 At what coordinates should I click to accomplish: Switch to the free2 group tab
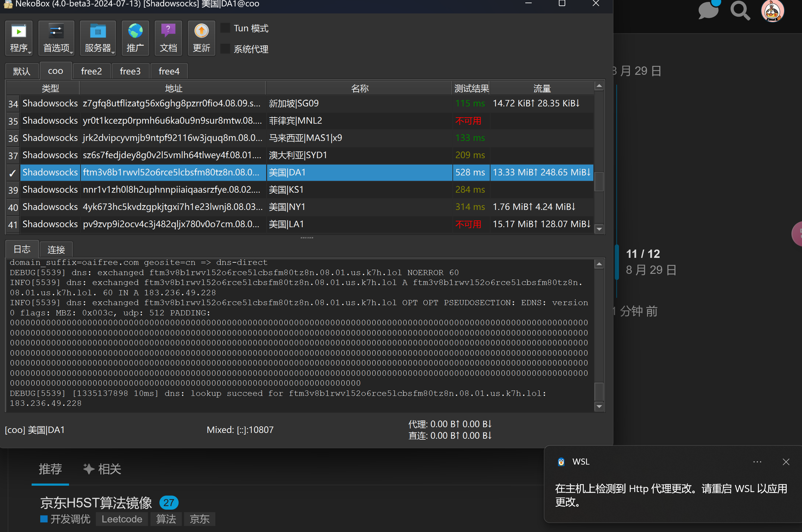coord(91,71)
